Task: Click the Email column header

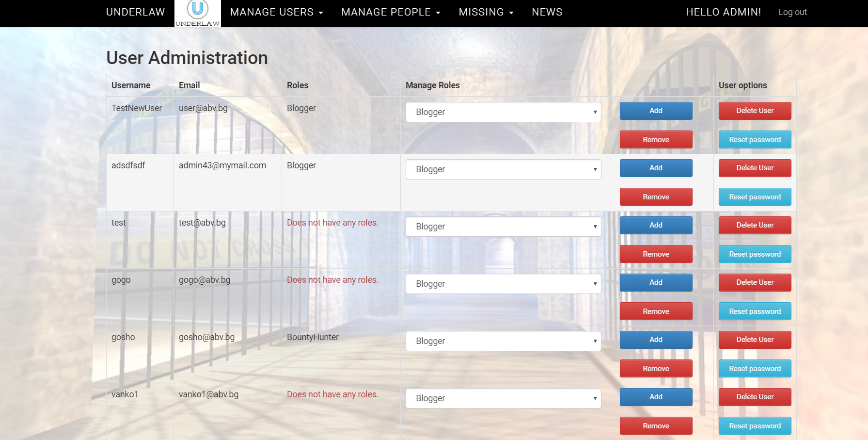Action: (189, 85)
